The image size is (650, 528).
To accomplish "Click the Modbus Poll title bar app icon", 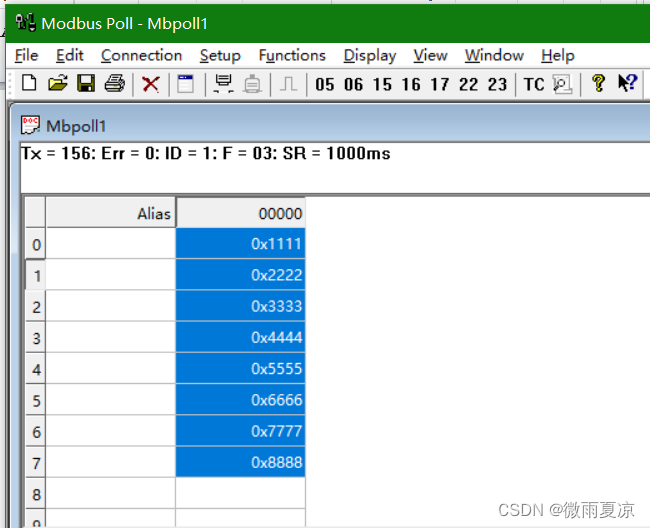I will point(26,22).
